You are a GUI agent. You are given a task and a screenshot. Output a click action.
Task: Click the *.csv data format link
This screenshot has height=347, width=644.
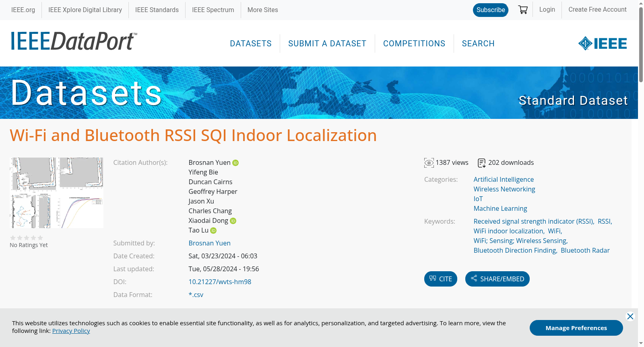point(196,295)
